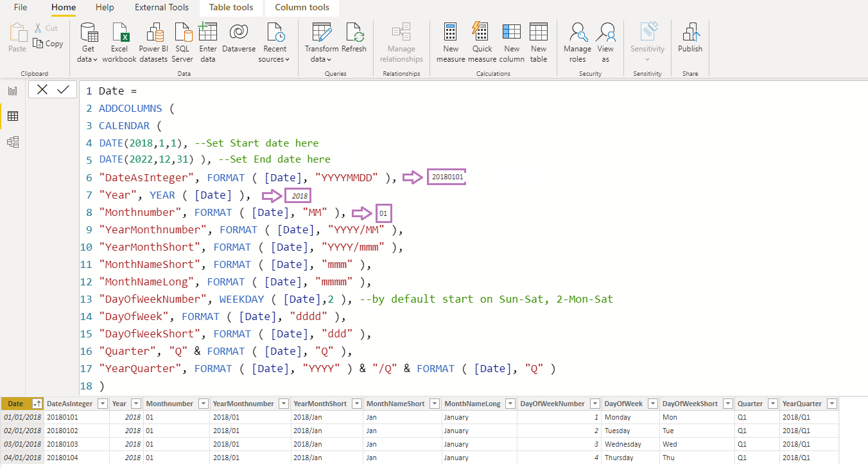The width and height of the screenshot is (868, 473).
Task: Open the Table tools tab
Action: click(x=231, y=8)
